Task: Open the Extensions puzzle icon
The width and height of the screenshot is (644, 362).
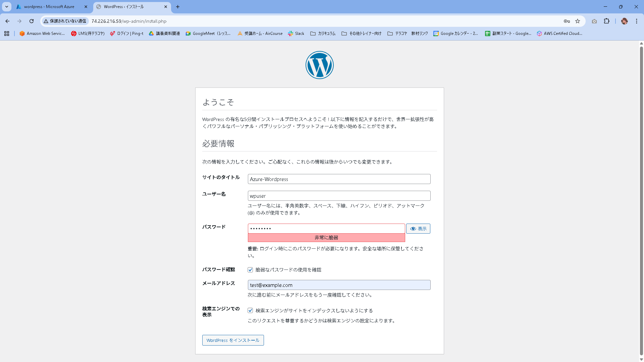Action: pyautogui.click(x=606, y=21)
